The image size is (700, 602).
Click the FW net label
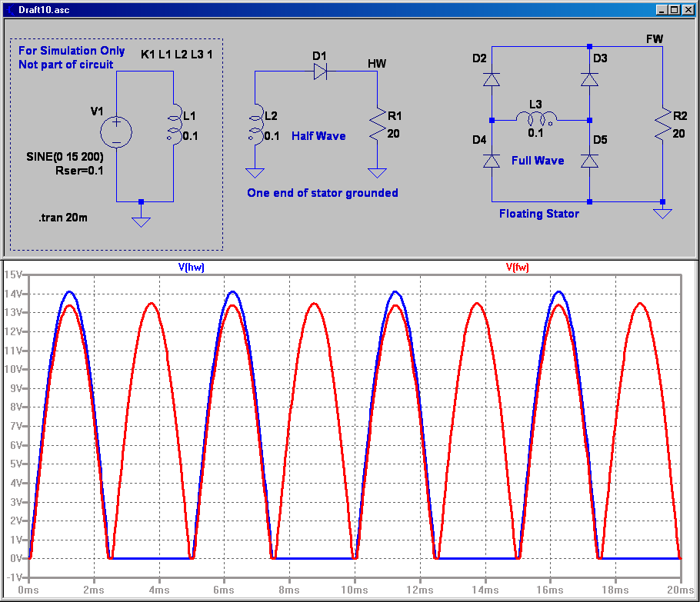click(x=655, y=39)
